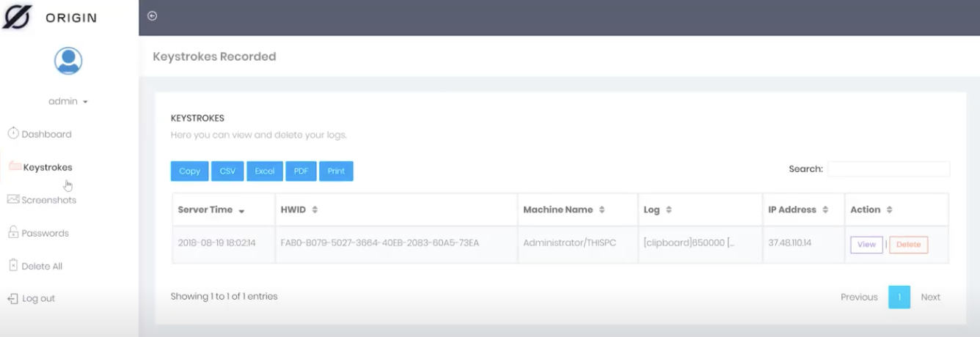980x337 pixels.
Task: Open Dashboard from the sidebar
Action: pos(46,134)
